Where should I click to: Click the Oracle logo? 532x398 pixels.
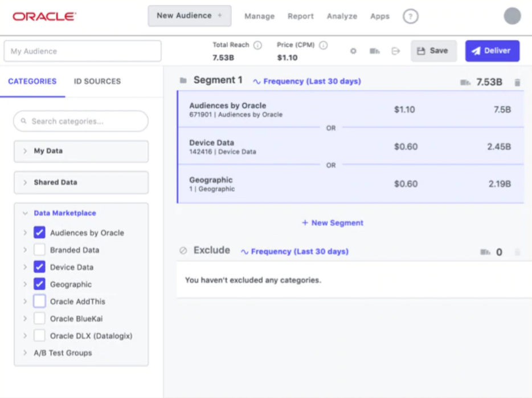(x=44, y=17)
